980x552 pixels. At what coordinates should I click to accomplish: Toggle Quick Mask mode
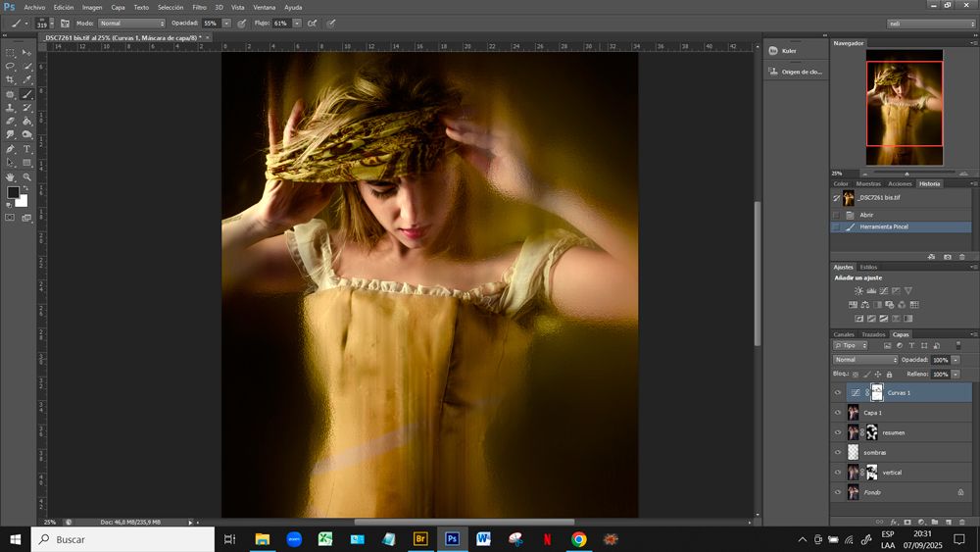[10, 218]
